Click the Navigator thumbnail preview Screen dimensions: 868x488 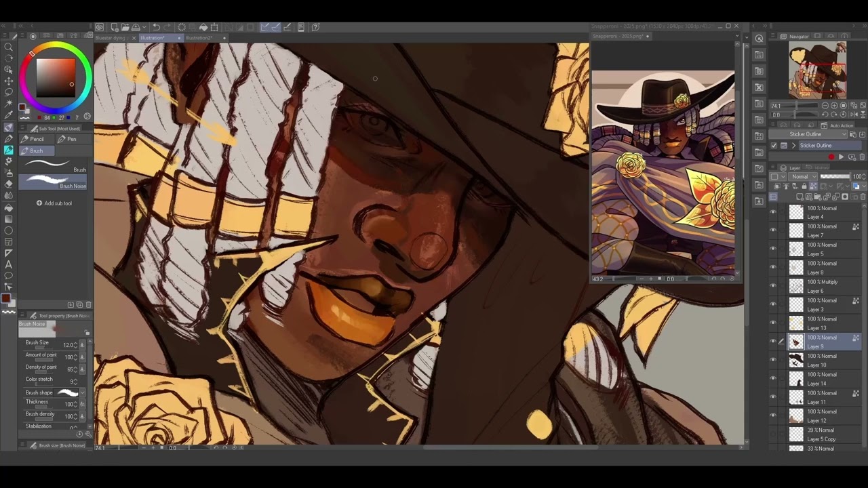coord(817,70)
